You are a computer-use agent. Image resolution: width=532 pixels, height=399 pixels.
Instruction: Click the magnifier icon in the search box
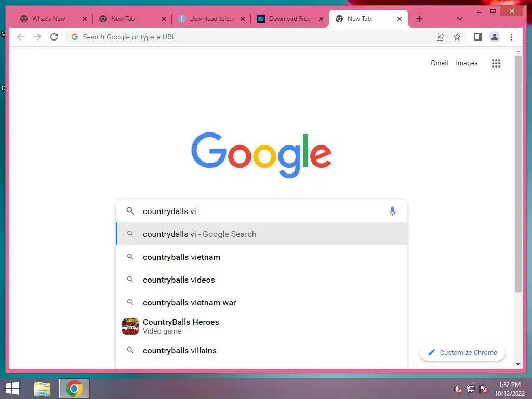[x=130, y=211]
